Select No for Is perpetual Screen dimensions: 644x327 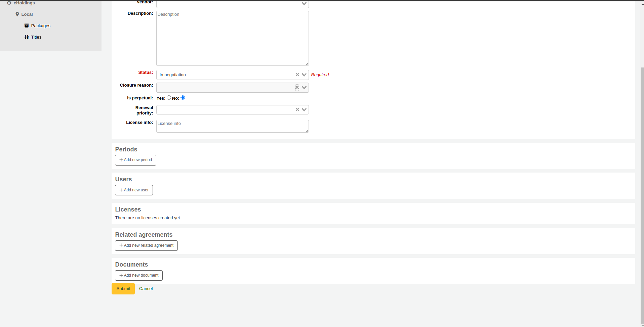(x=183, y=98)
